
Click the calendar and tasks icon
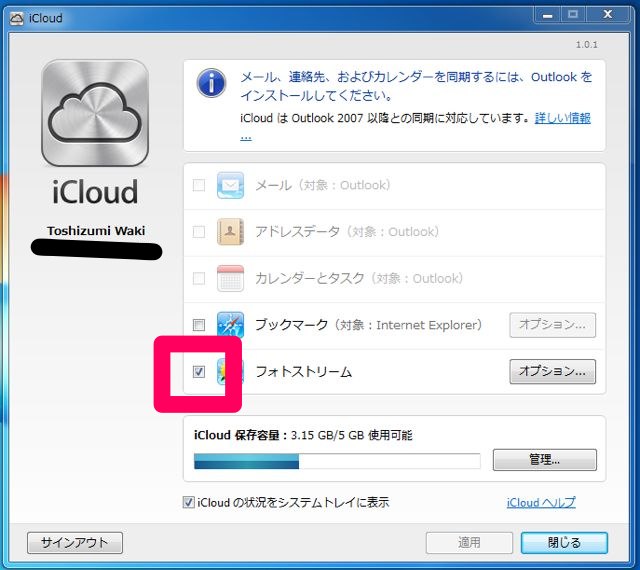click(x=230, y=278)
